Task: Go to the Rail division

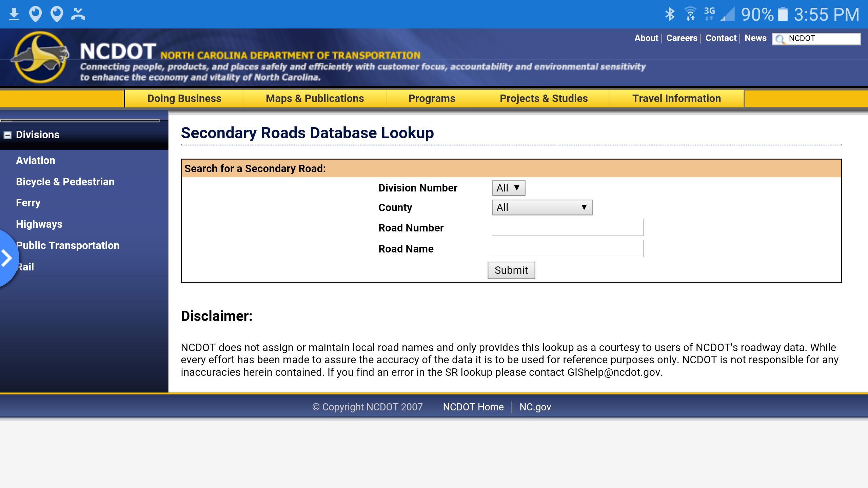Action: 25,267
